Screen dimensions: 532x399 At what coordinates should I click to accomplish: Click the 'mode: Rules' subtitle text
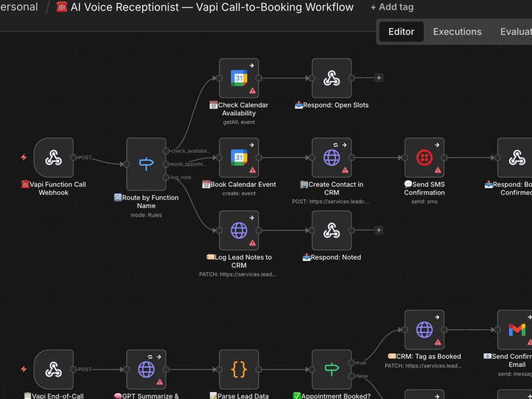tap(146, 215)
